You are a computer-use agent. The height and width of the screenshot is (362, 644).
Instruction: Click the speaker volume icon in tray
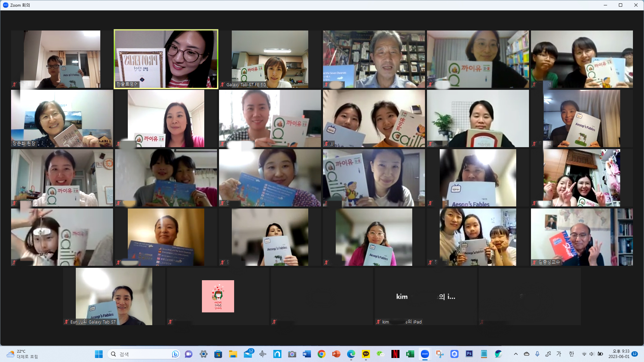pyautogui.click(x=592, y=354)
